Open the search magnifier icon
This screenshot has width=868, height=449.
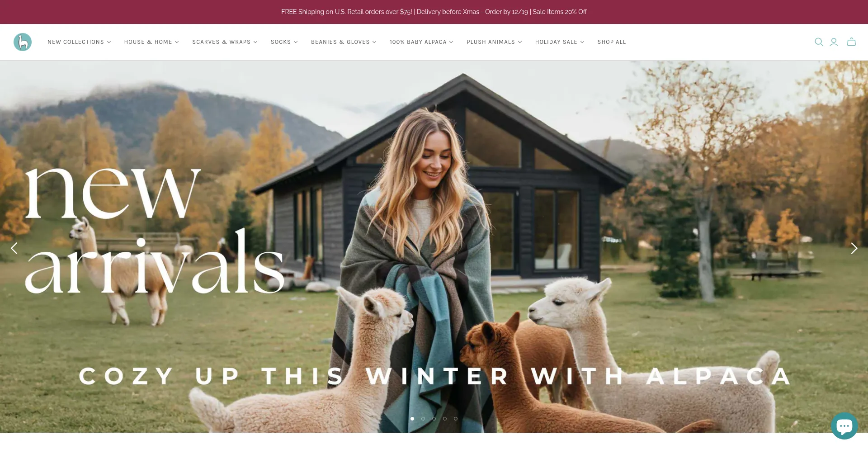(x=819, y=42)
